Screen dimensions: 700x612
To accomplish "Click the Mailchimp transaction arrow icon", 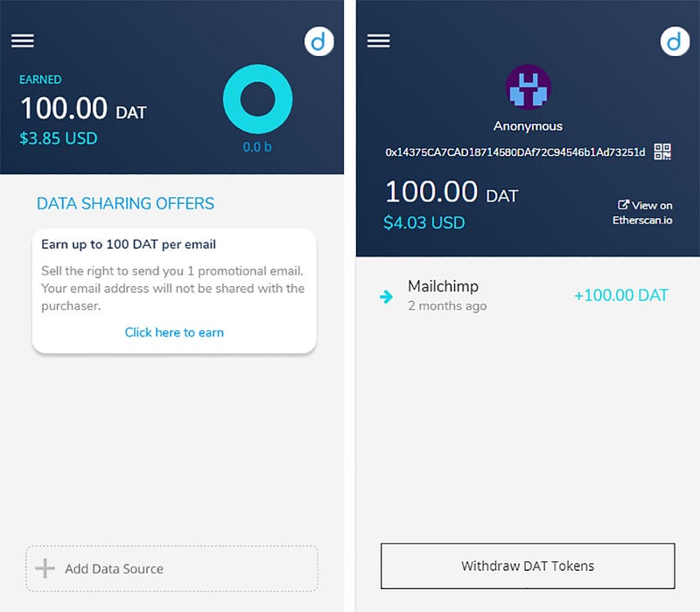I will tap(386, 296).
